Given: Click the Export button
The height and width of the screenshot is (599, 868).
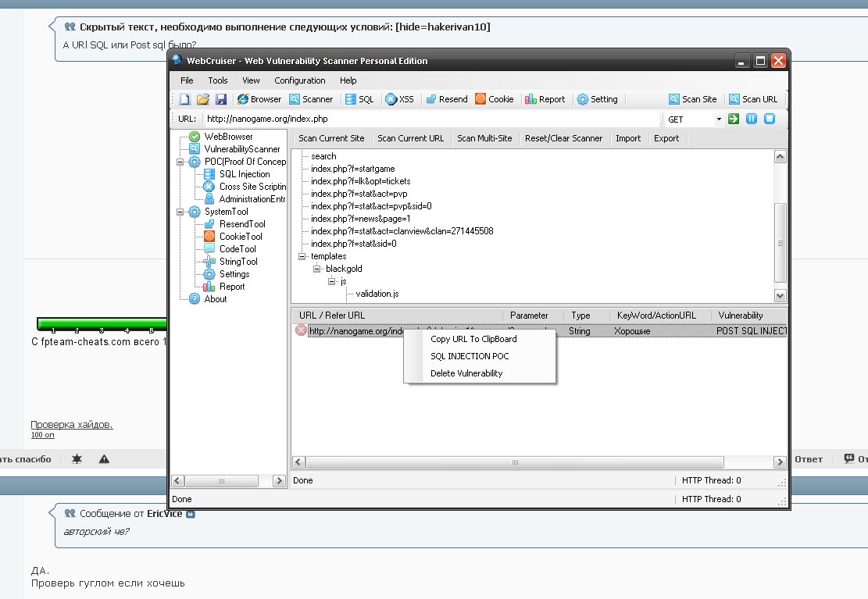Looking at the screenshot, I should click(x=666, y=138).
